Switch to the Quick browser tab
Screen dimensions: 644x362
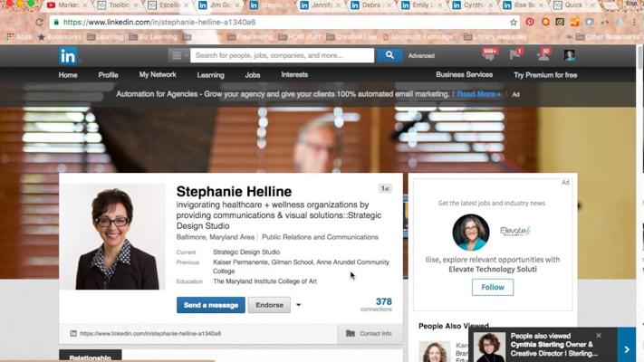pyautogui.click(x=573, y=5)
